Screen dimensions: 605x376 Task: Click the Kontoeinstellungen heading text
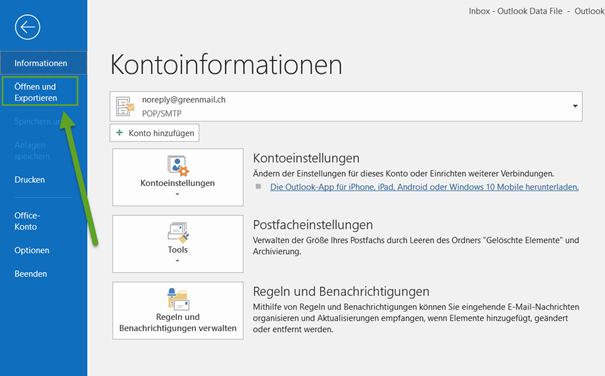point(306,158)
